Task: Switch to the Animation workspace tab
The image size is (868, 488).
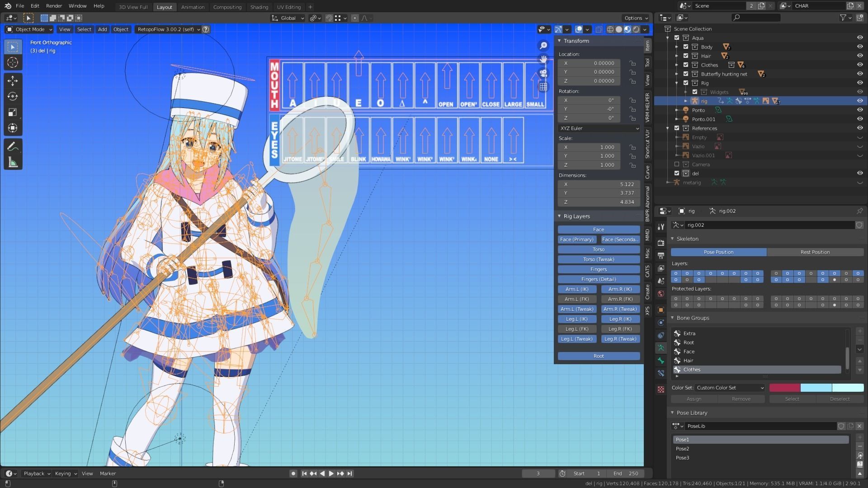Action: tap(193, 7)
